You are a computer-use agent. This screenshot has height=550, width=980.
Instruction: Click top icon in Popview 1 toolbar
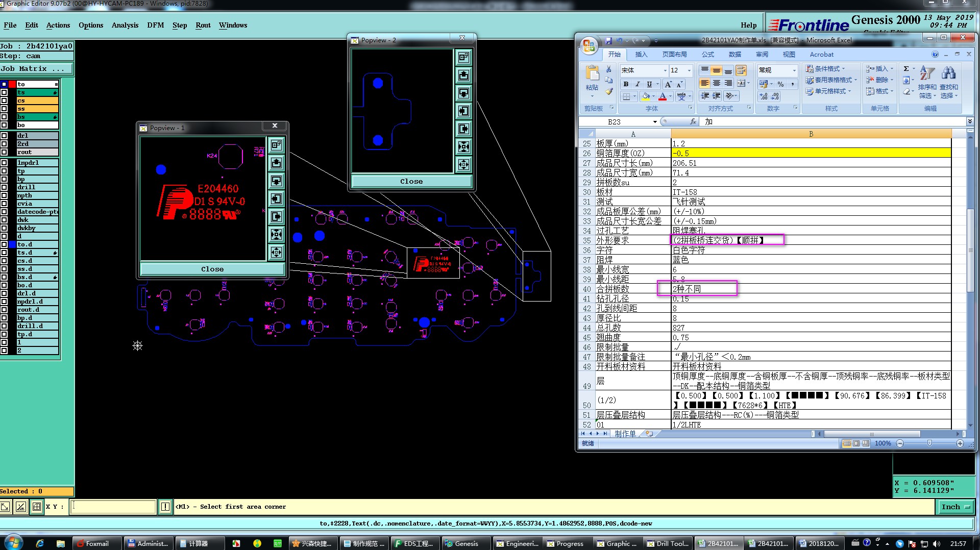[276, 145]
